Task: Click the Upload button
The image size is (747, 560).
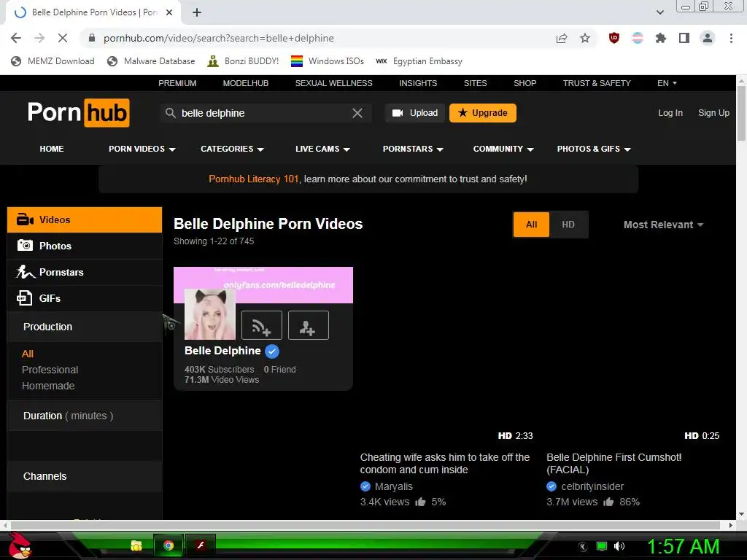Action: coord(415,113)
